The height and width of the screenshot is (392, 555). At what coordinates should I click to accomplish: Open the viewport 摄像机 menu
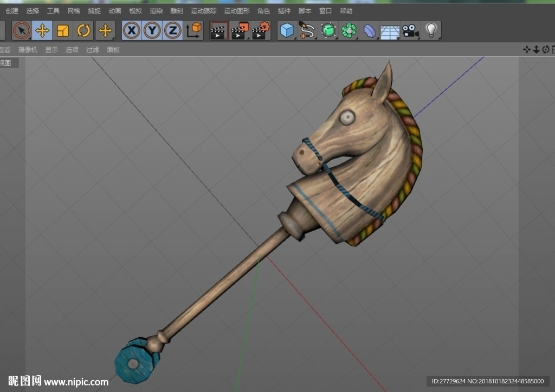coord(28,50)
